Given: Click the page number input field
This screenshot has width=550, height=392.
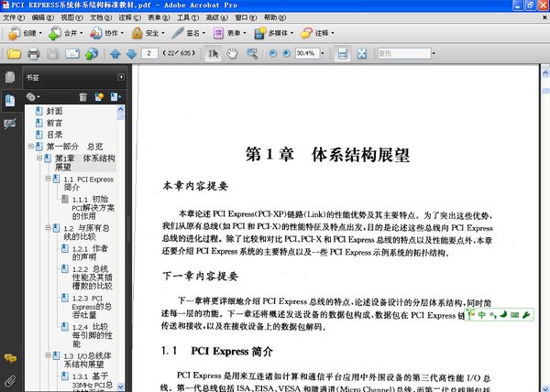Looking at the screenshot, I should click(x=149, y=53).
